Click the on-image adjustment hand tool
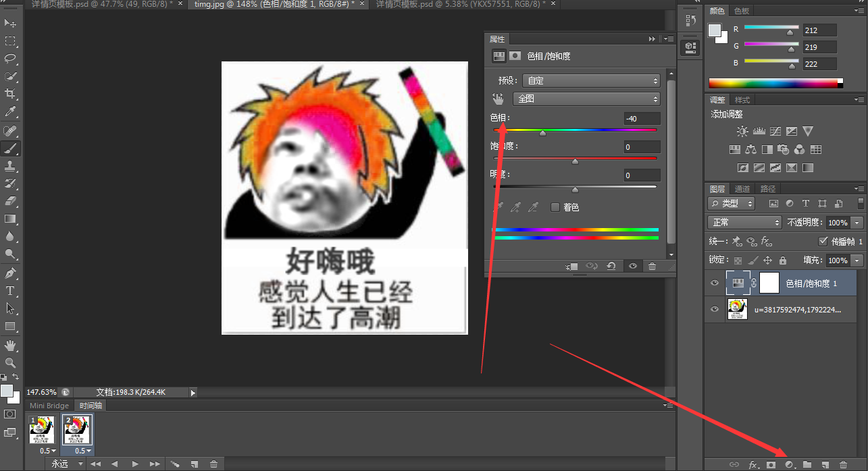This screenshot has width=868, height=471. pyautogui.click(x=499, y=99)
